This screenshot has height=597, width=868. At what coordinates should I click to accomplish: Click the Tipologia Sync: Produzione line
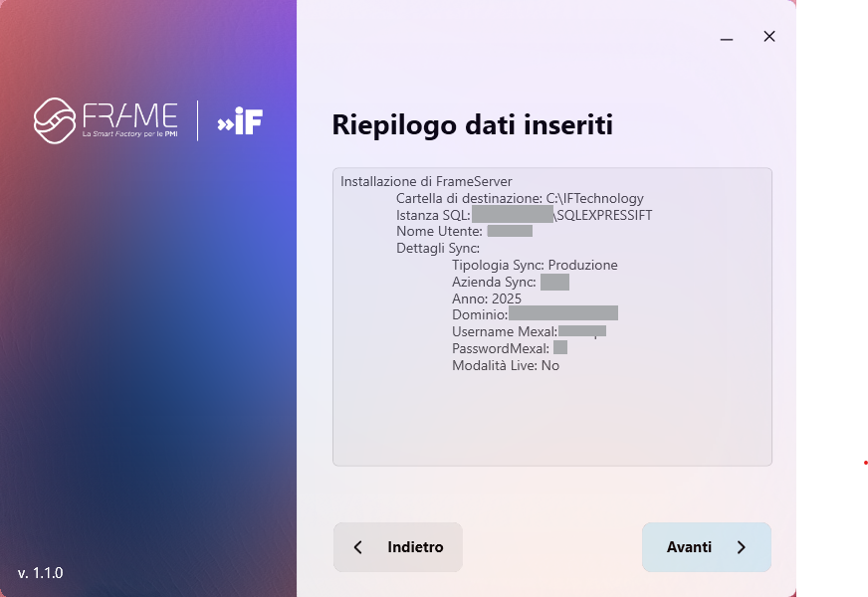tap(535, 265)
